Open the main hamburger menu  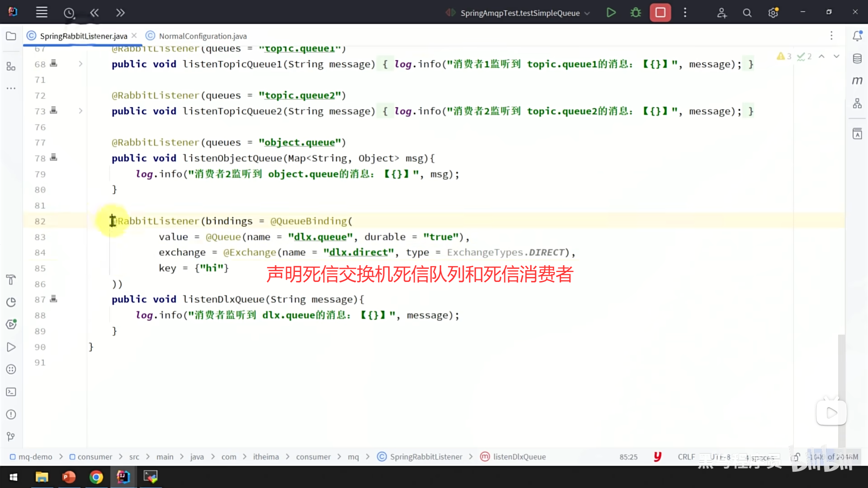point(42,13)
